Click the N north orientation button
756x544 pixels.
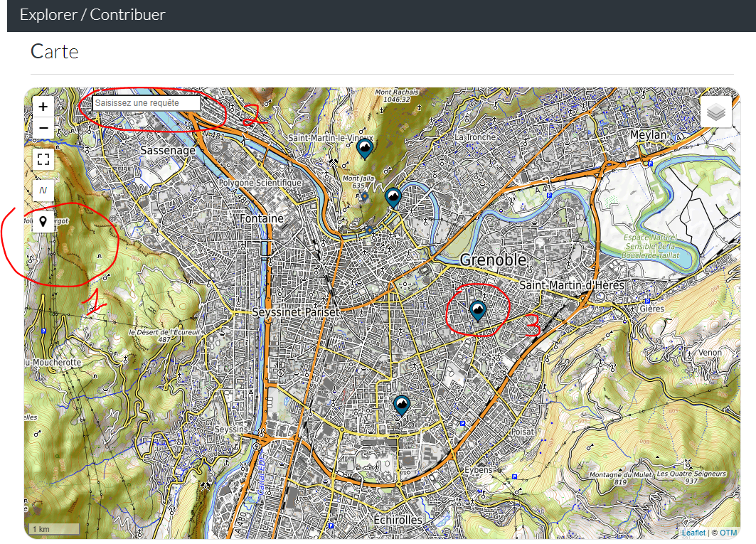click(43, 190)
